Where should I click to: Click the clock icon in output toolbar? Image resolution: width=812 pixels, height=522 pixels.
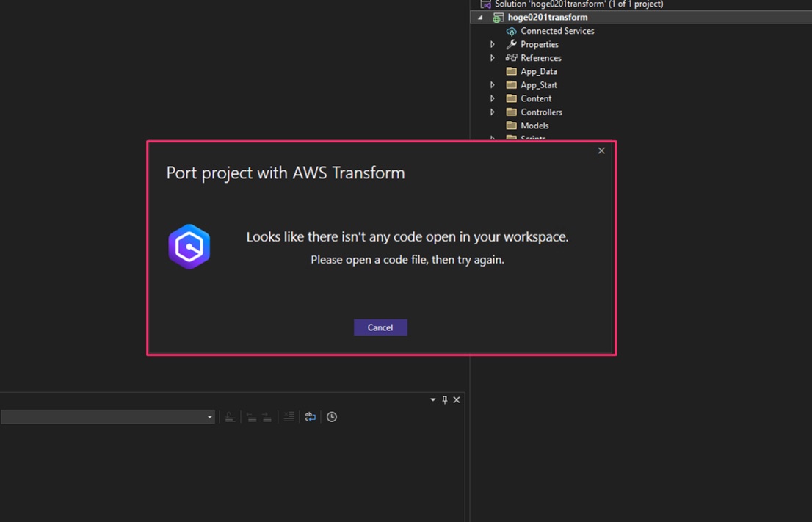(x=332, y=417)
